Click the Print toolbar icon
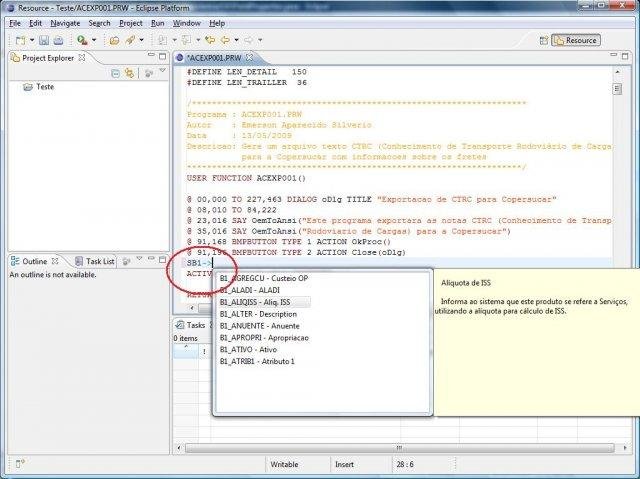 58,40
